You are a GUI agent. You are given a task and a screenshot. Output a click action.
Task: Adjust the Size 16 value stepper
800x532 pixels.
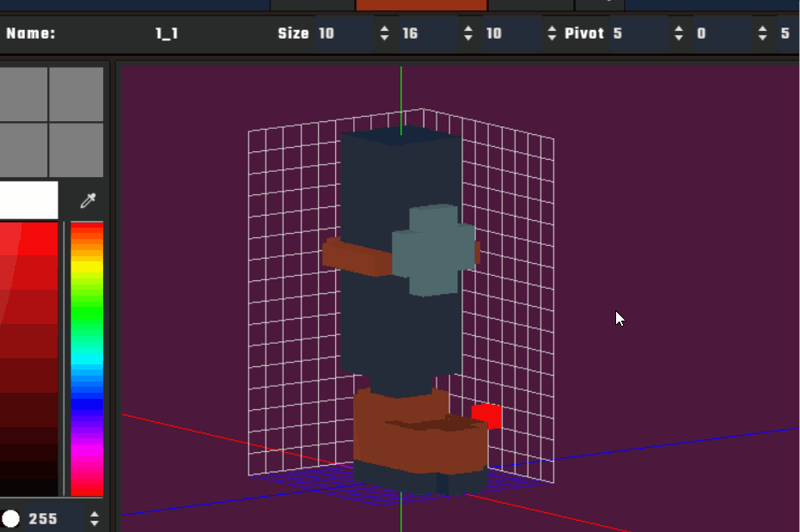coord(468,34)
